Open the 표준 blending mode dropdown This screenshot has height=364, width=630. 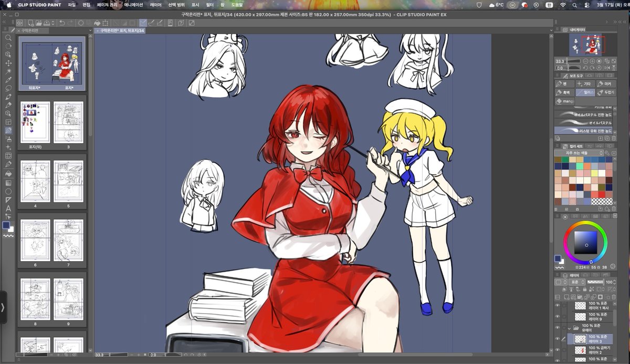[x=577, y=282]
